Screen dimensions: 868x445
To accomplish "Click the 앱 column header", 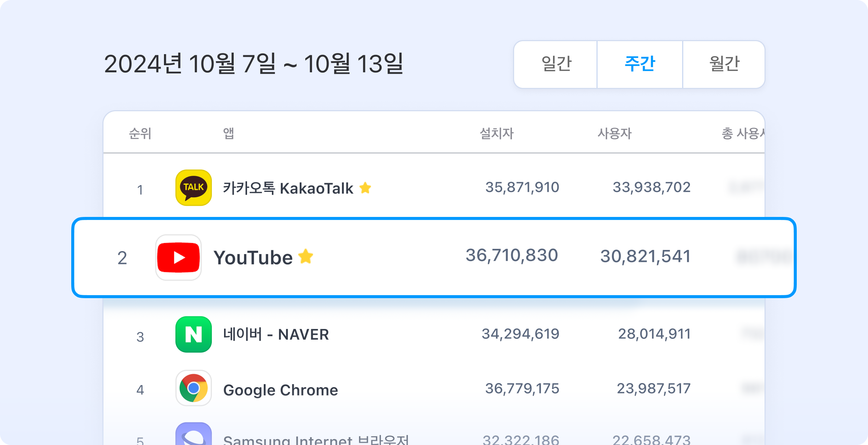I will coord(228,133).
